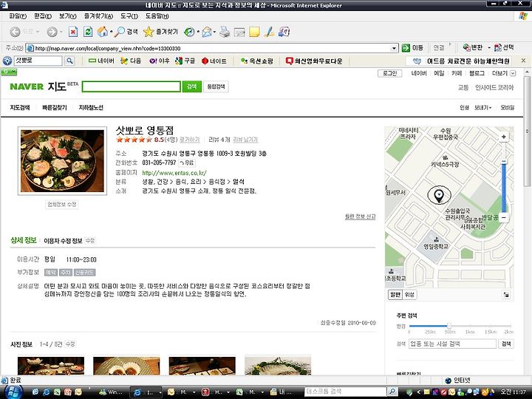Open the address bar URL dropdown arrow

tap(394, 48)
